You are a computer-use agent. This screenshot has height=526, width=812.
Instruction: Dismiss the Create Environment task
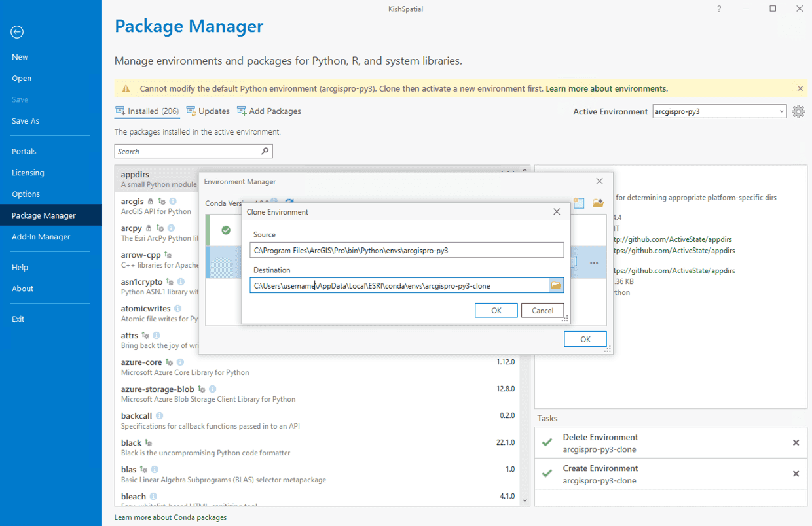[796, 474]
